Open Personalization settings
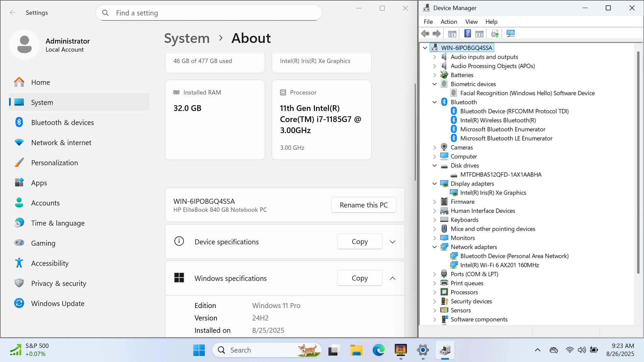This screenshot has width=644, height=362. (79, 163)
